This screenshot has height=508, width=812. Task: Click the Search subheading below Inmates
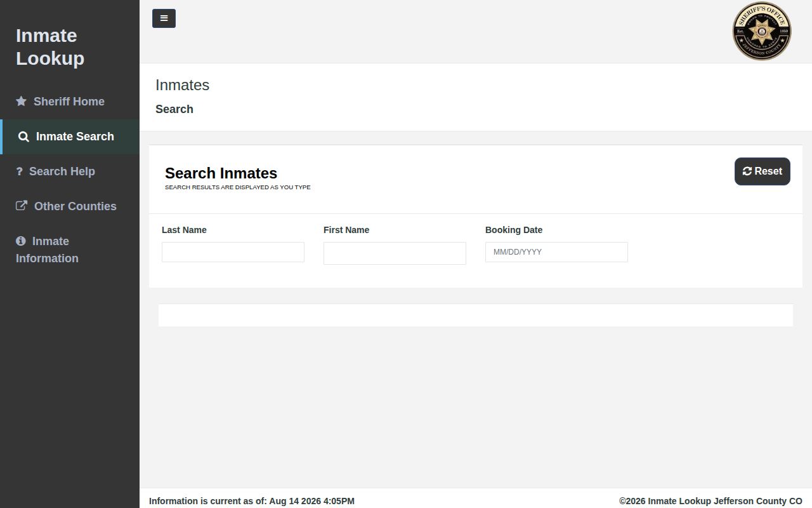click(174, 109)
